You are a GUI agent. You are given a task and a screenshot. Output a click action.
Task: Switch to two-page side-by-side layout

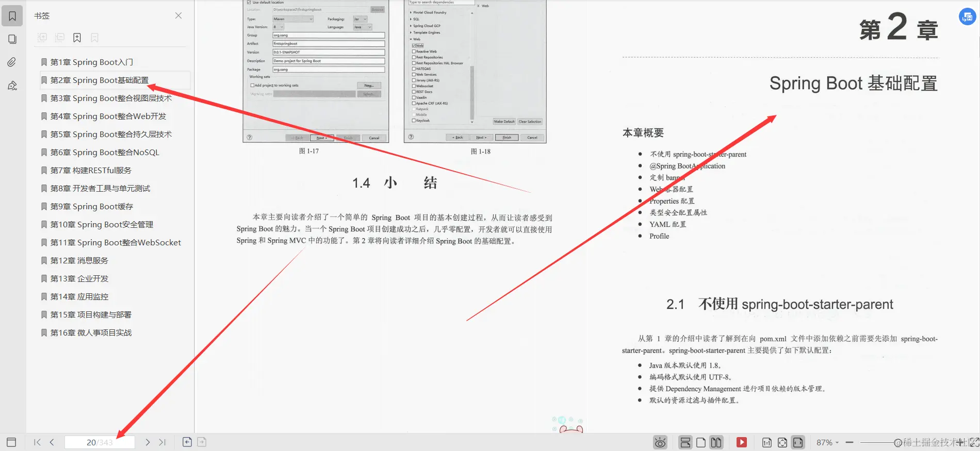[716, 442]
